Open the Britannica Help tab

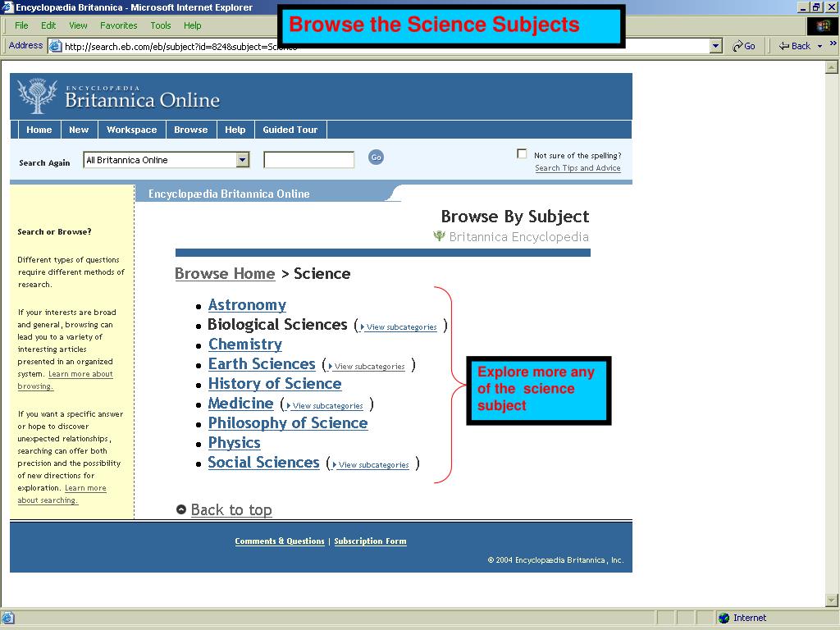pyautogui.click(x=235, y=130)
